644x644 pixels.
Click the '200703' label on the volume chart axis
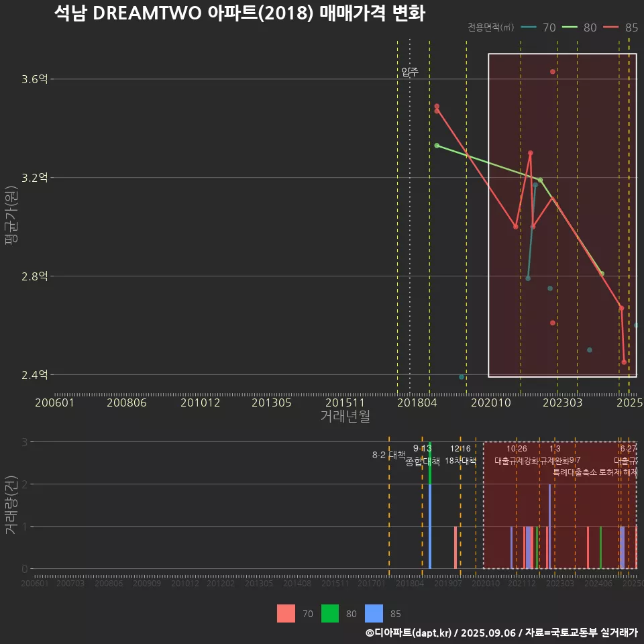tap(70, 583)
